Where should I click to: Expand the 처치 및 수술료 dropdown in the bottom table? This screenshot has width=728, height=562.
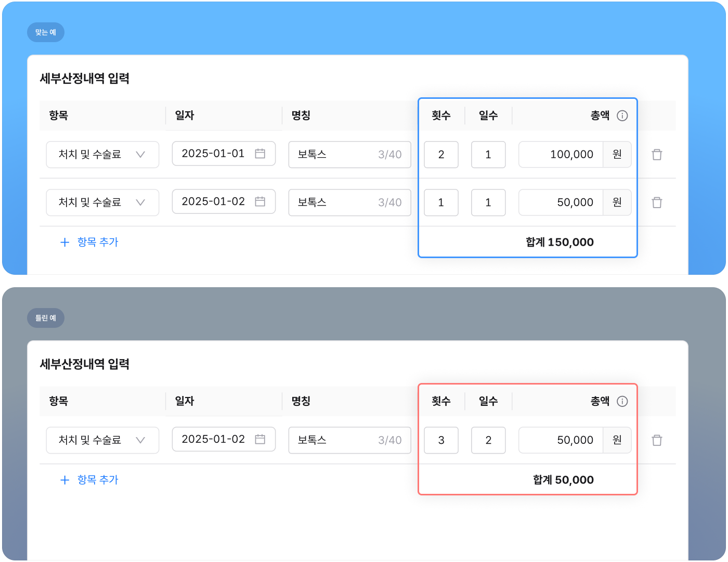point(140,440)
